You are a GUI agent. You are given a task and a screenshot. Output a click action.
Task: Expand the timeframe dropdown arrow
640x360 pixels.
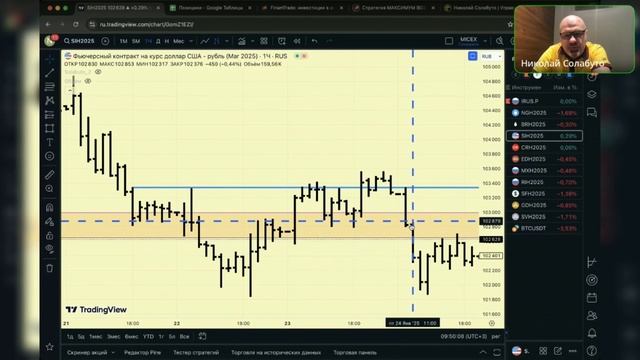[191, 41]
